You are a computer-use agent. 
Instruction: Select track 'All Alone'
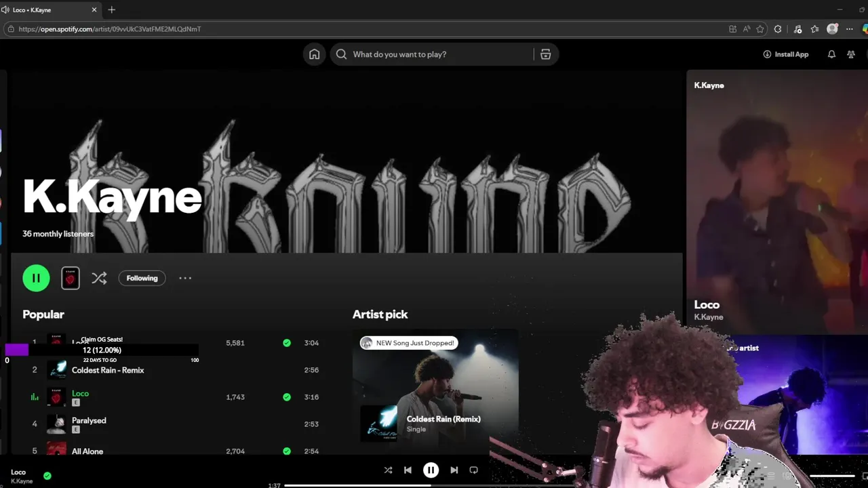pos(87,451)
